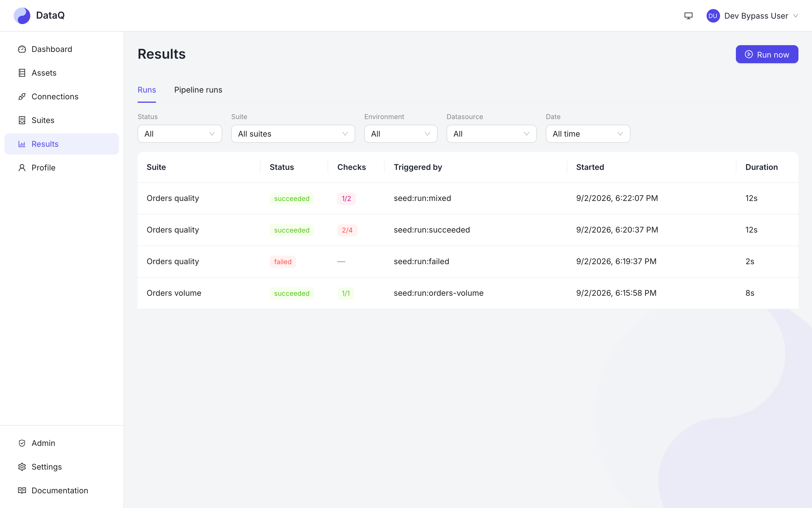The height and width of the screenshot is (508, 812).
Task: Click the seed:run:orders-volume trigger text
Action: click(438, 293)
